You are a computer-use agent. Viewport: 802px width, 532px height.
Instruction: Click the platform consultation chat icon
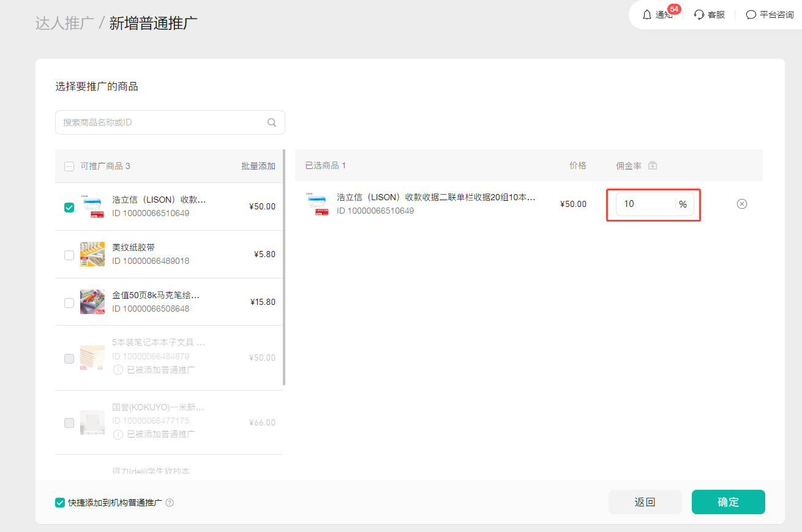[751, 15]
